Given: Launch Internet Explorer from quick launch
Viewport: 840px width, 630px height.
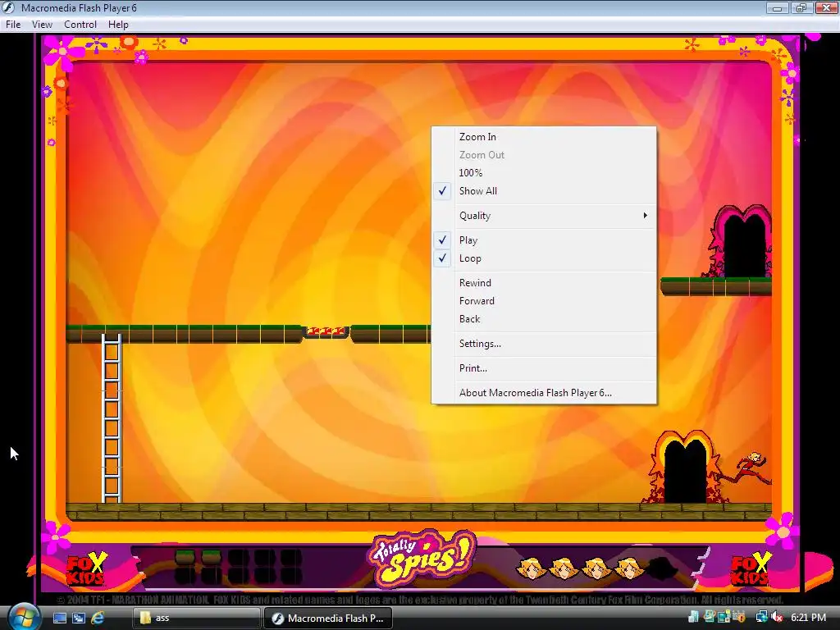Looking at the screenshot, I should [x=98, y=618].
